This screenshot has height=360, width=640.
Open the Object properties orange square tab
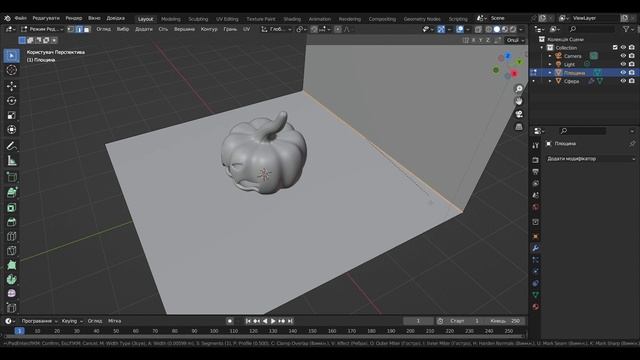pos(536,236)
